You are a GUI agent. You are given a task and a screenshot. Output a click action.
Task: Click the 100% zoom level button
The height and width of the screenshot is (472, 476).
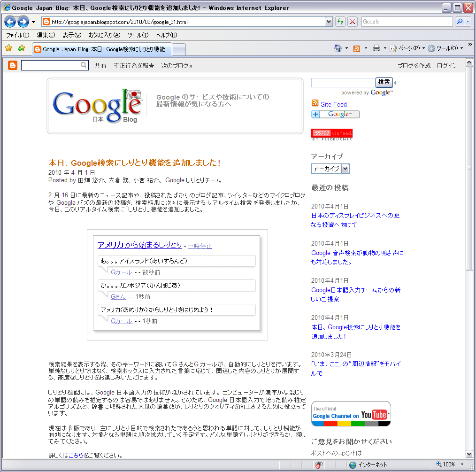(x=445, y=464)
